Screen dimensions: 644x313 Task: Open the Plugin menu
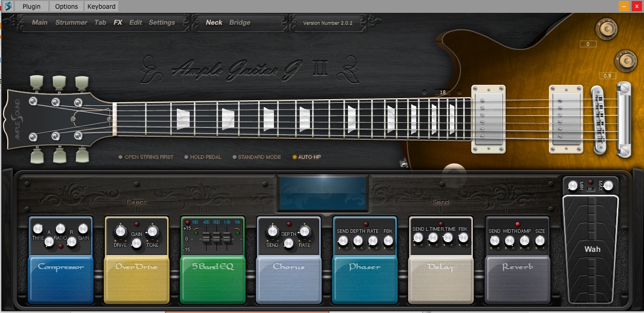pos(31,6)
